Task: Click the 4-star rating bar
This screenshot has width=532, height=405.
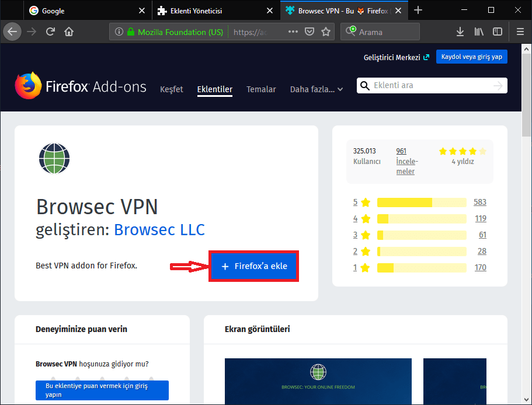Action: 422,219
